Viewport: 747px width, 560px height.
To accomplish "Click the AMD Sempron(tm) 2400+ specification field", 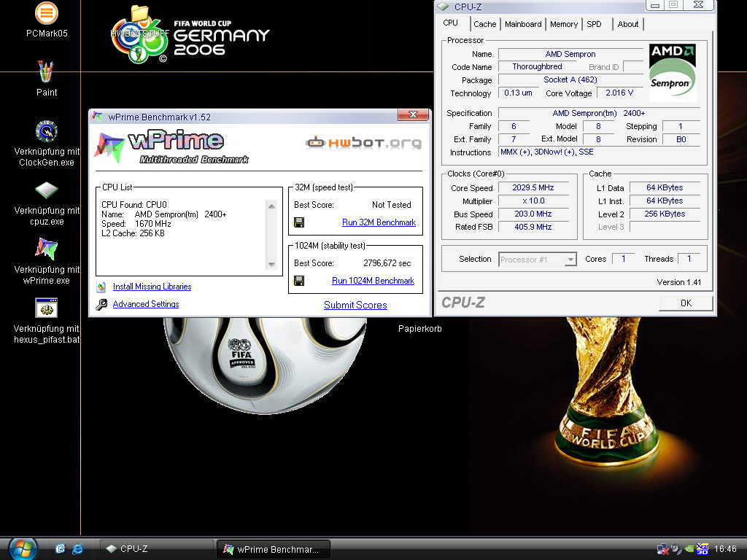I will click(600, 113).
